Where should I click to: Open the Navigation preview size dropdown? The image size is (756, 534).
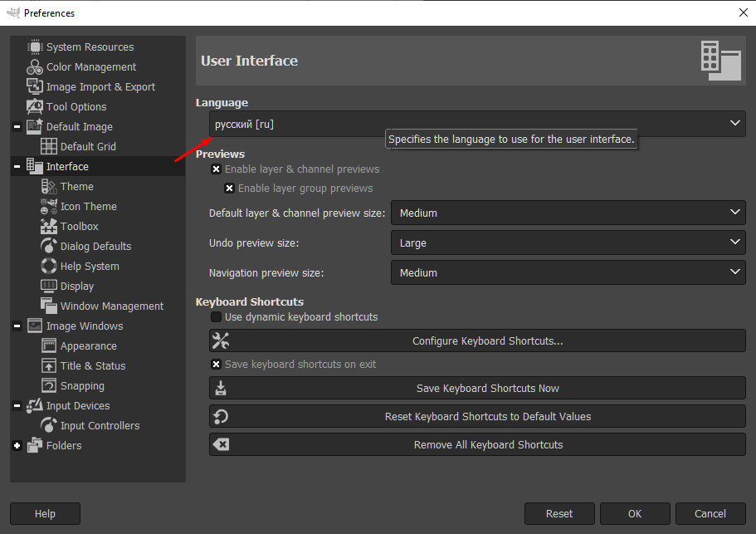click(x=568, y=272)
